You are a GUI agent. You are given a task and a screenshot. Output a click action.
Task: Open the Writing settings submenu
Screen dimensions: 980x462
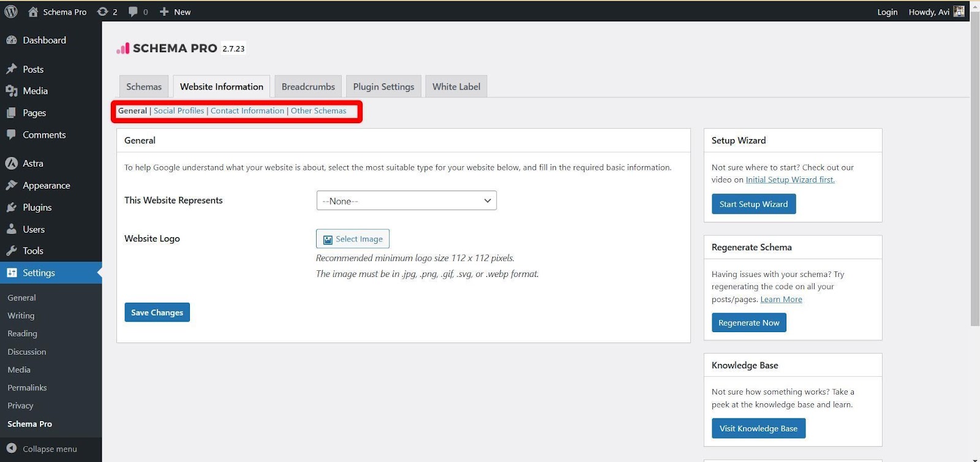(21, 316)
